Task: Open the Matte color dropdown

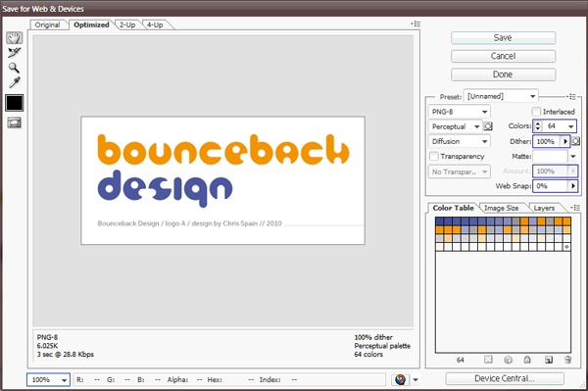Action: 573,157
